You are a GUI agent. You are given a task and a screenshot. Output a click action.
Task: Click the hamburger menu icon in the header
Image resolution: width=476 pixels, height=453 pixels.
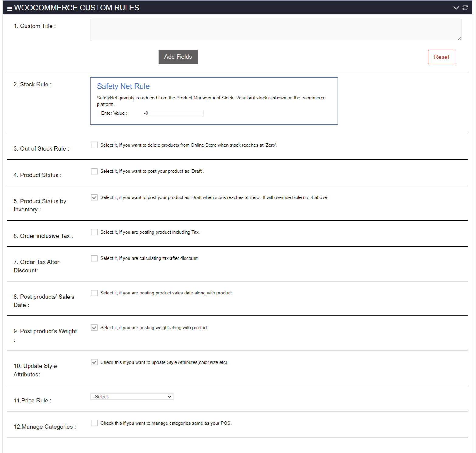(x=9, y=9)
